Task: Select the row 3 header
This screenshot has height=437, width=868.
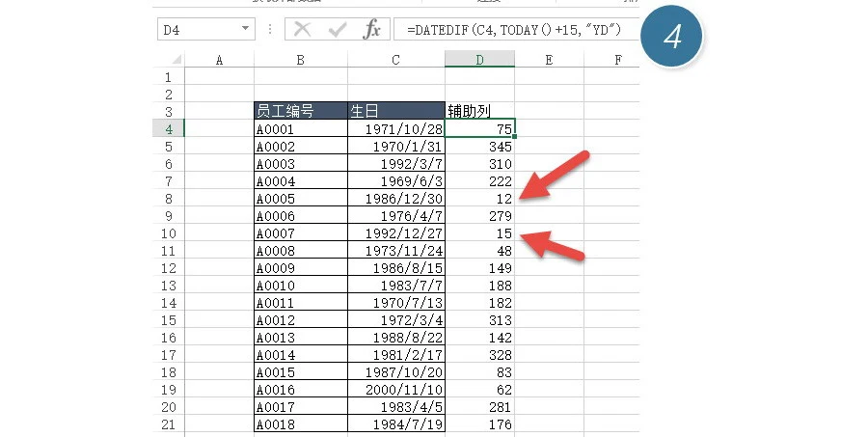Action: click(168, 111)
